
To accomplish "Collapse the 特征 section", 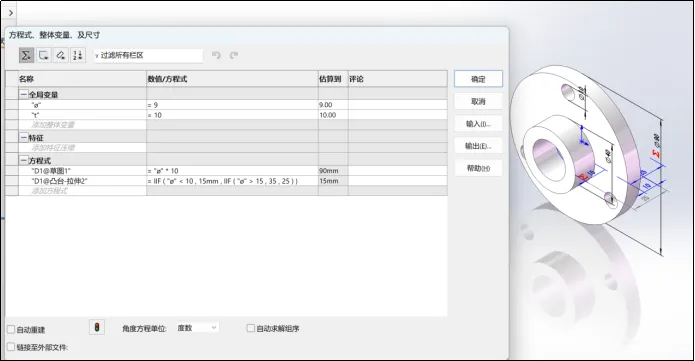I will coord(23,138).
